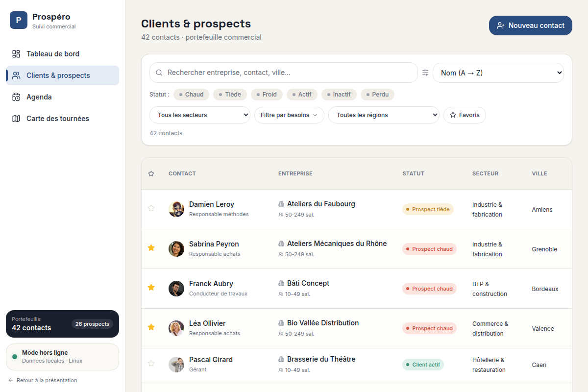The image size is (588, 392).
Task: Remove Franck Aubry's favorite star
Action: pyautogui.click(x=151, y=288)
